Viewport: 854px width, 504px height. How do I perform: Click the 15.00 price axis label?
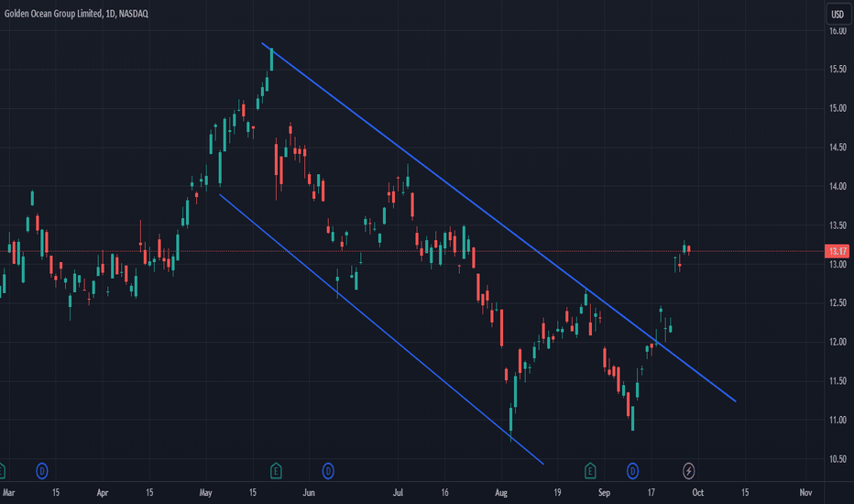tap(838, 108)
